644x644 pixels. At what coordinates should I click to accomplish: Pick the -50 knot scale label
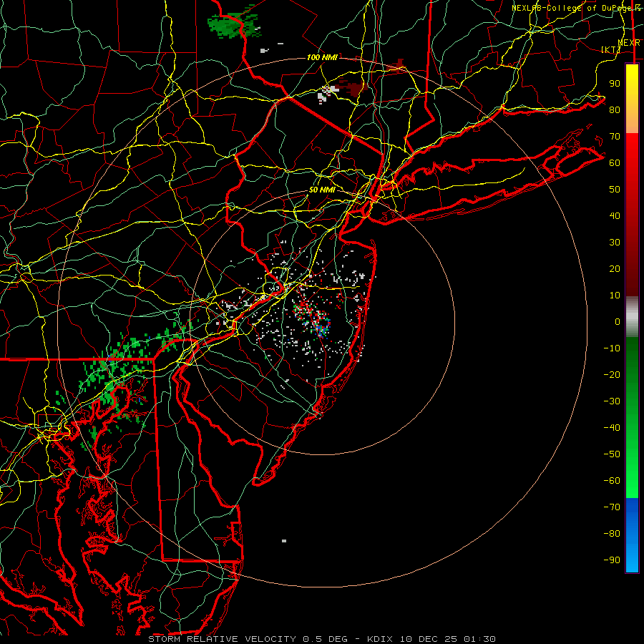click(612, 454)
